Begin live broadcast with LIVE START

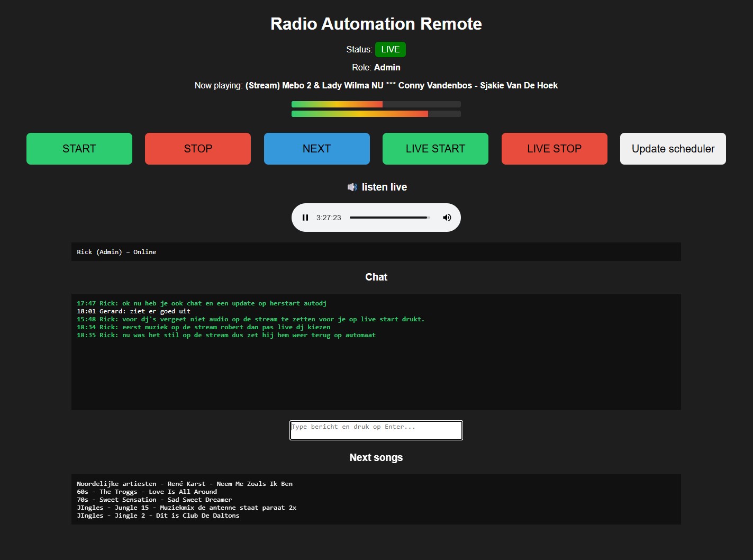[x=435, y=149]
